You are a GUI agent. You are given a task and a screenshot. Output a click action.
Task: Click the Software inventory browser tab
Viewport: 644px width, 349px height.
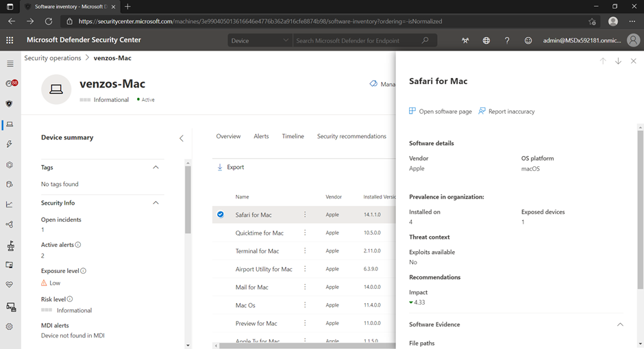(70, 7)
